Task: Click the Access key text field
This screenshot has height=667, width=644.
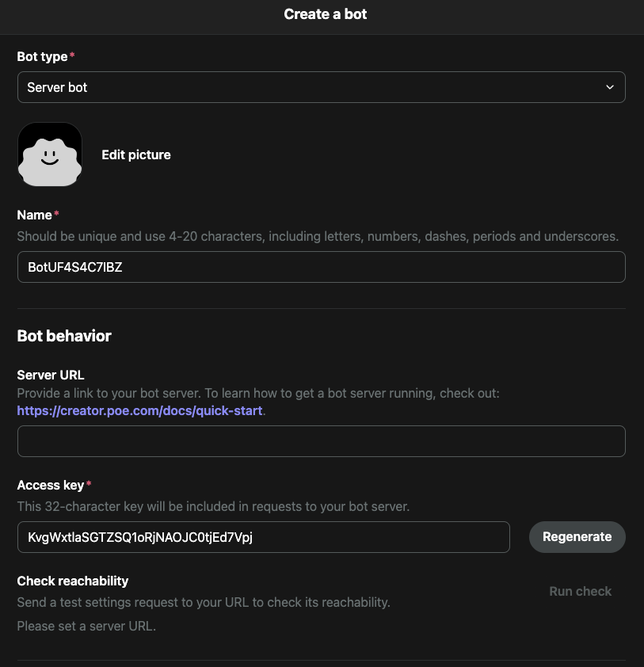Action: [263, 537]
